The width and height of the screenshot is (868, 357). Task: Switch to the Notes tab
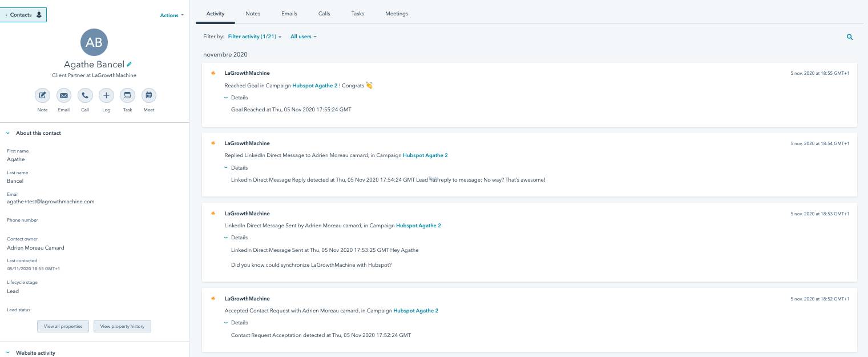[x=253, y=14]
